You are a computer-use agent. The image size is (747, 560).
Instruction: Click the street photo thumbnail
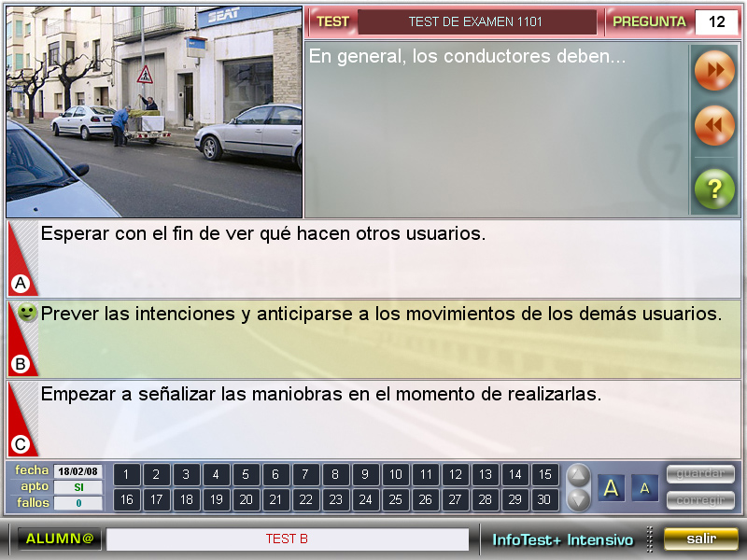tap(154, 112)
